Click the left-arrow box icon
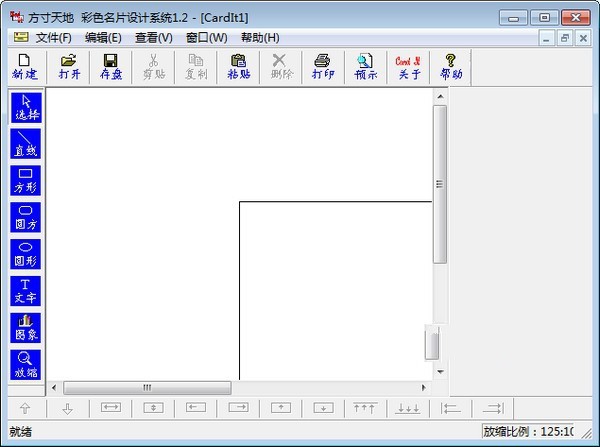This screenshot has width=600, height=447. [x=196, y=408]
